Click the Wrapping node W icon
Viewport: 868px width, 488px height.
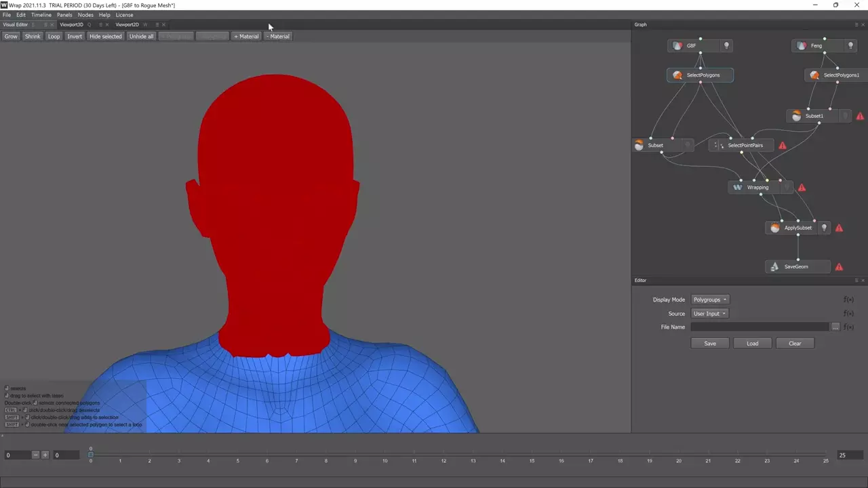coord(738,188)
